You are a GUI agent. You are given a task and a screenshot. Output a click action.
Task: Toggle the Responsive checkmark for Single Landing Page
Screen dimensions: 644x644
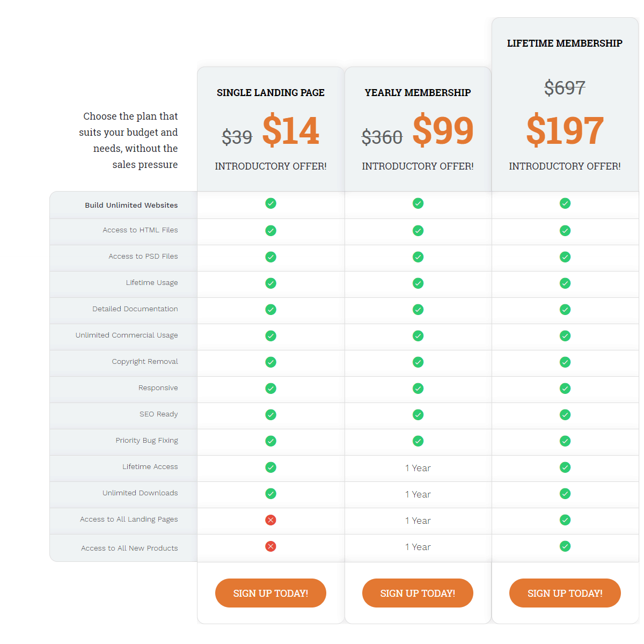[270, 388]
